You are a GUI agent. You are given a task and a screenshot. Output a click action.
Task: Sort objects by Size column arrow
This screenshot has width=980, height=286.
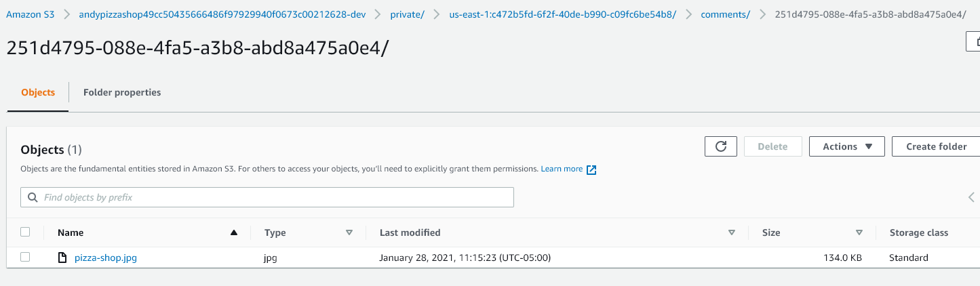tap(859, 232)
